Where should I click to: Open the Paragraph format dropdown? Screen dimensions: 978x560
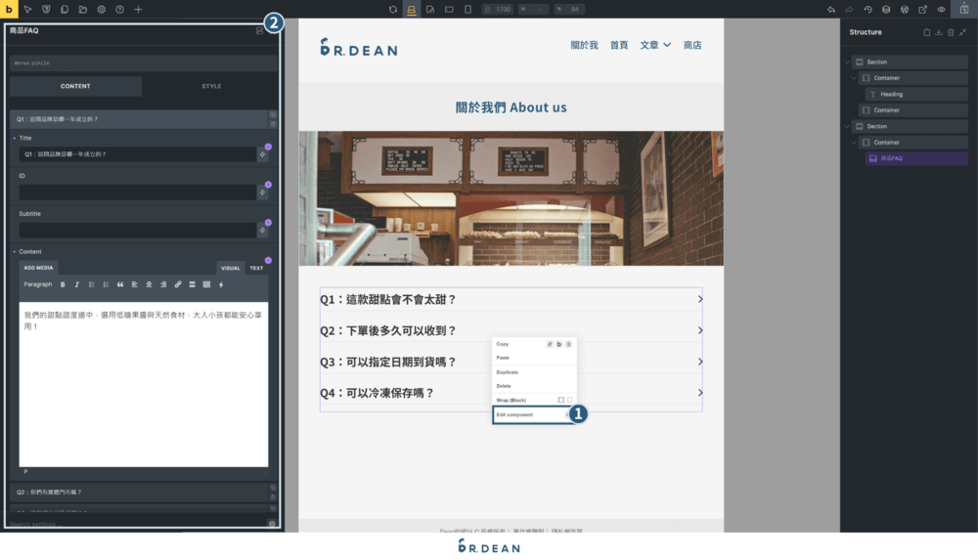click(x=38, y=284)
